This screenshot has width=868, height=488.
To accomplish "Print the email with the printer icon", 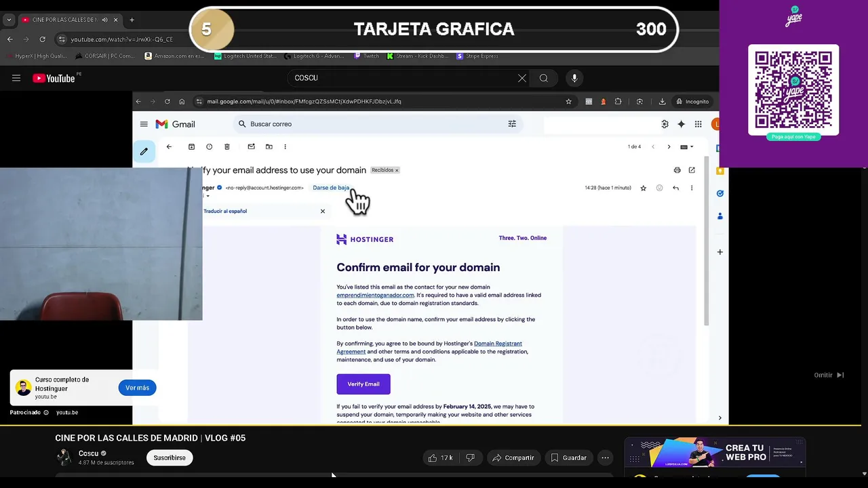I will [x=677, y=170].
